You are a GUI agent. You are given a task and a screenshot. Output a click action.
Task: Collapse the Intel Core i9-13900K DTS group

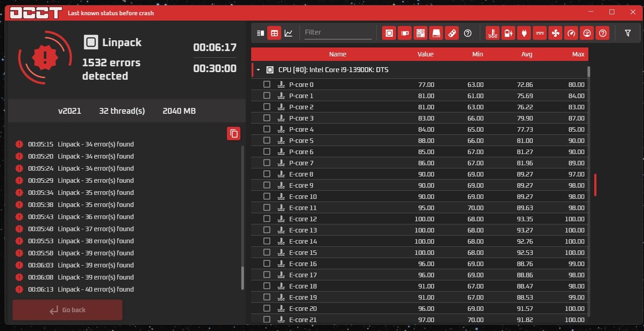(x=258, y=70)
